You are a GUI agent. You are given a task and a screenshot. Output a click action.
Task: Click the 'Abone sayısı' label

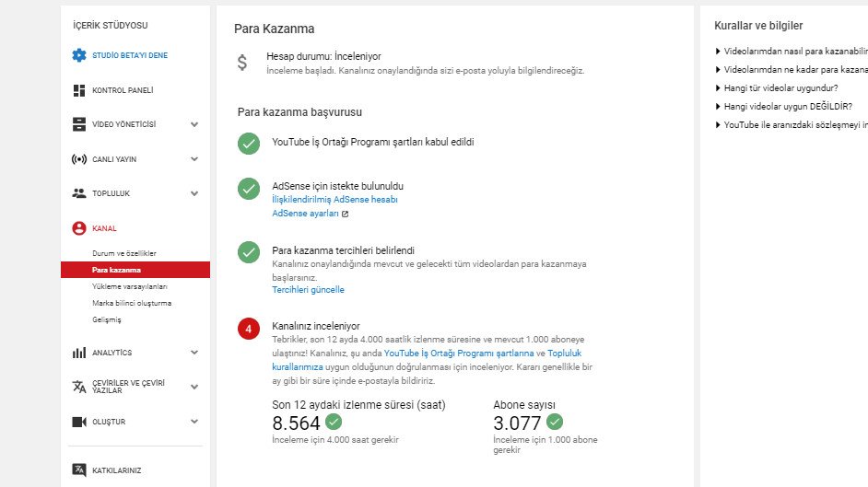524,405
